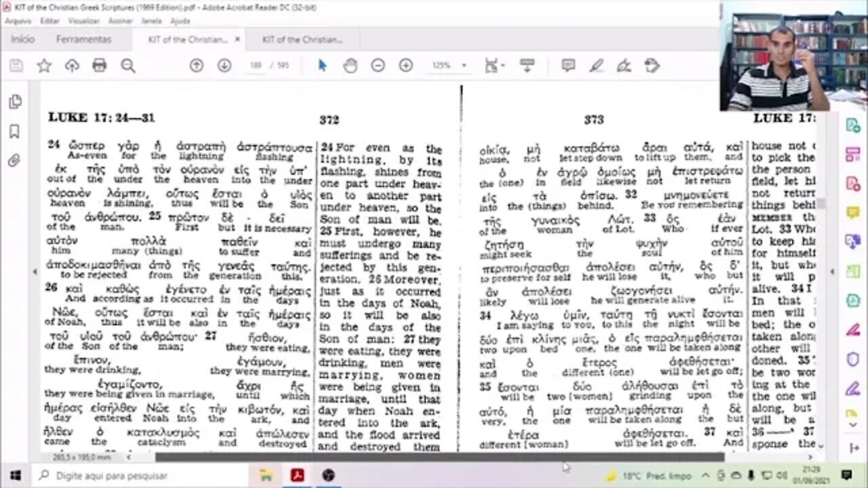Screen dimensions: 868x488
Task: Open the Windows Start menu
Action: 15,475
